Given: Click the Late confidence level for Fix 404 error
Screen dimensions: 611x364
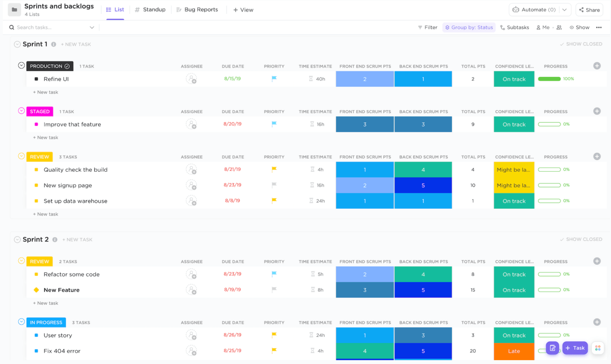Looking at the screenshot, I should point(514,351).
